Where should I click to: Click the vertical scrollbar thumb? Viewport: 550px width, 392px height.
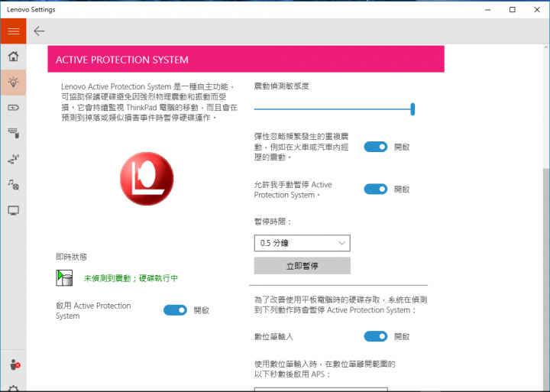click(x=546, y=279)
